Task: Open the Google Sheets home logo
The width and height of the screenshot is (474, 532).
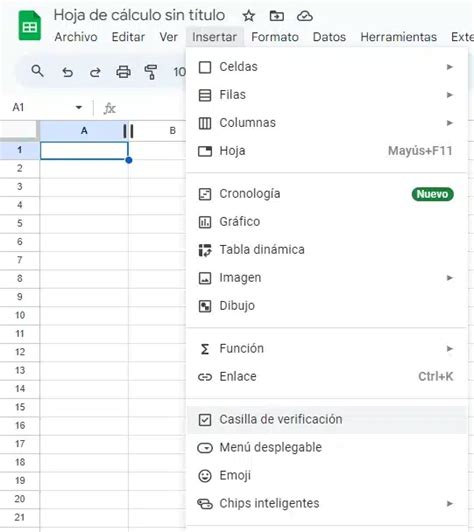Action: pyautogui.click(x=30, y=25)
